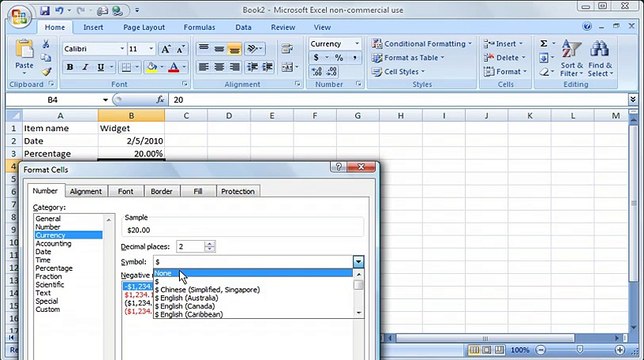
Task: Click the Office button logo
Action: 19,16
